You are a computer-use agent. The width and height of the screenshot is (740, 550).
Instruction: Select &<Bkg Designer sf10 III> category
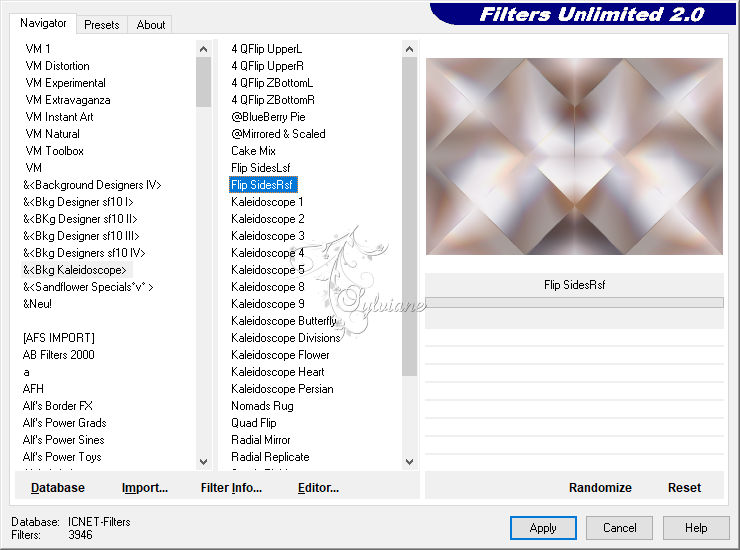coord(81,236)
